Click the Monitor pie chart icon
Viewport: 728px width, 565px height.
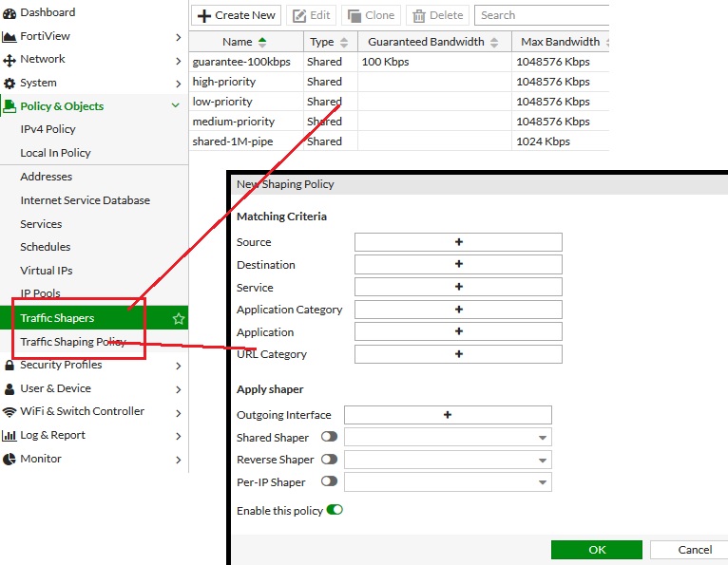point(10,460)
